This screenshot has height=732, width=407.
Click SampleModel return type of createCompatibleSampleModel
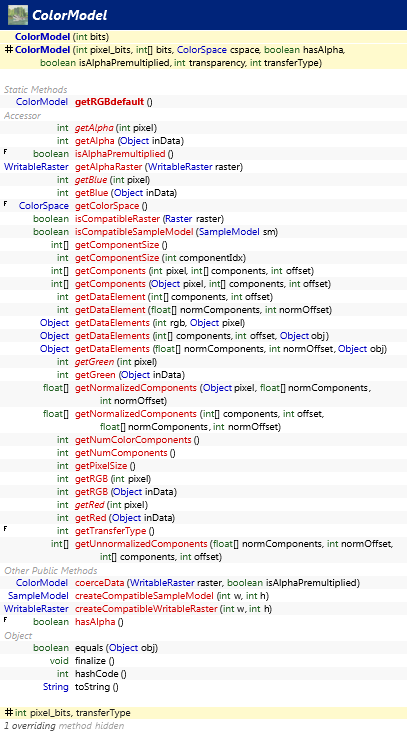(39, 596)
